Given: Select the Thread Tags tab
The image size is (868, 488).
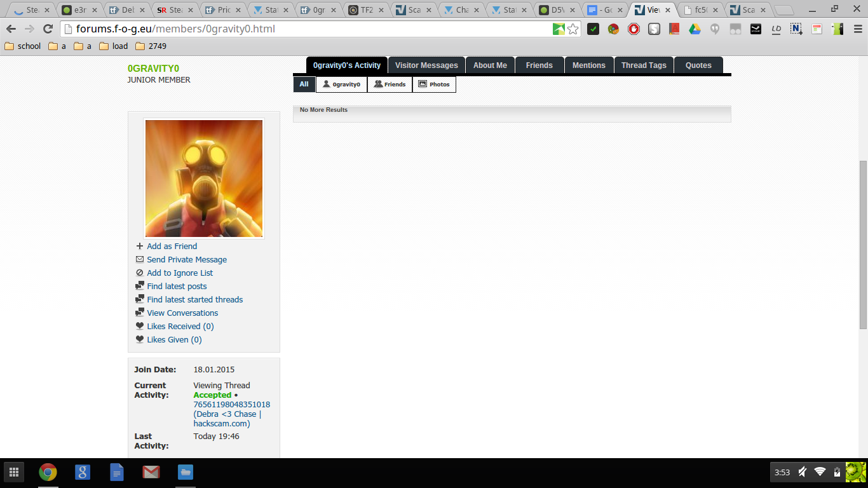Looking at the screenshot, I should click(x=644, y=65).
